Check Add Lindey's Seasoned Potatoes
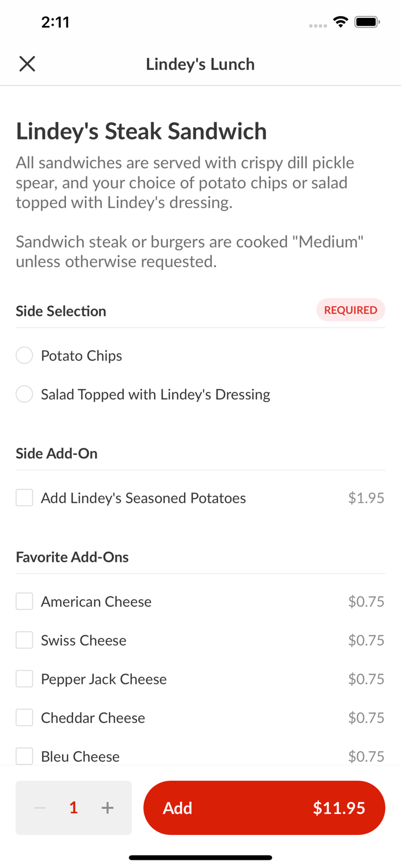The width and height of the screenshot is (401, 868). click(x=24, y=497)
